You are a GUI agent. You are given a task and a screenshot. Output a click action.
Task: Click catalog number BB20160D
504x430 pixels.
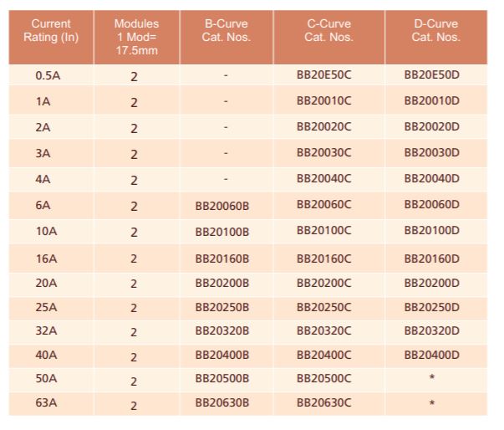431,259
